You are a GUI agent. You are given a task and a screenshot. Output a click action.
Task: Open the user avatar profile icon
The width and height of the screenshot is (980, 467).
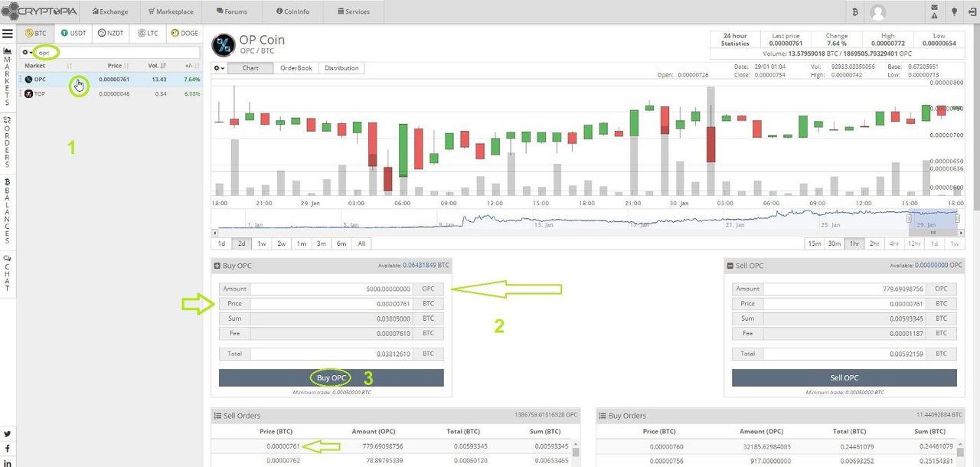[x=878, y=12]
